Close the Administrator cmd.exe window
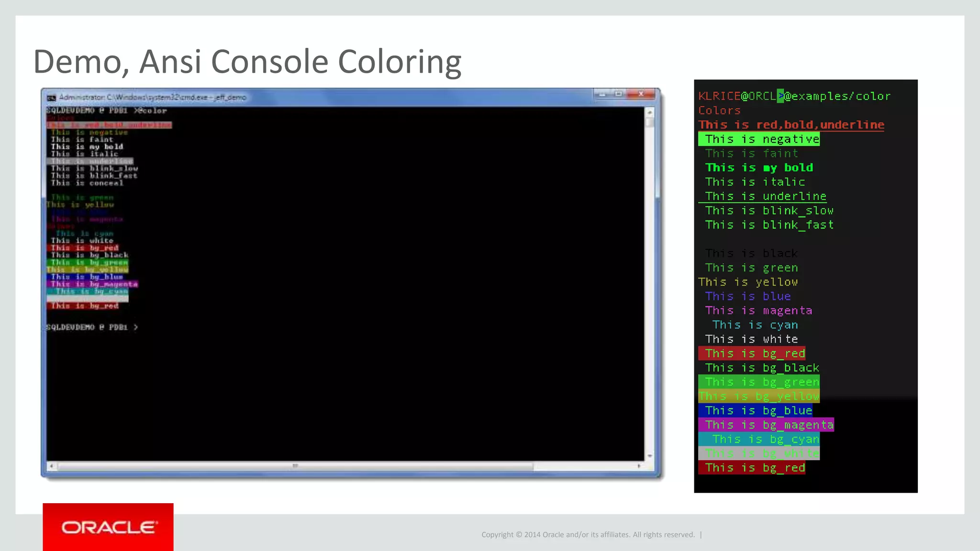 click(x=641, y=94)
